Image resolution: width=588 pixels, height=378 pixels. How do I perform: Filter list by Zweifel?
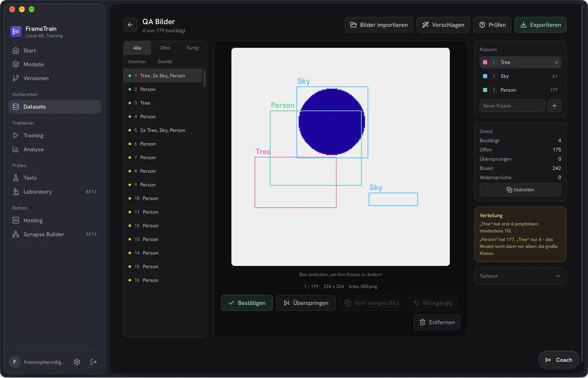coord(165,62)
